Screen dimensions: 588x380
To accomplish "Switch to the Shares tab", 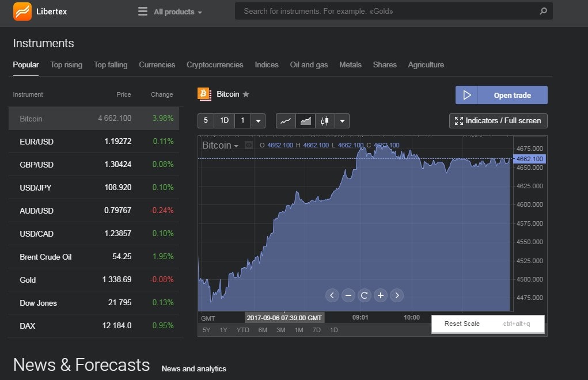I will coord(385,64).
